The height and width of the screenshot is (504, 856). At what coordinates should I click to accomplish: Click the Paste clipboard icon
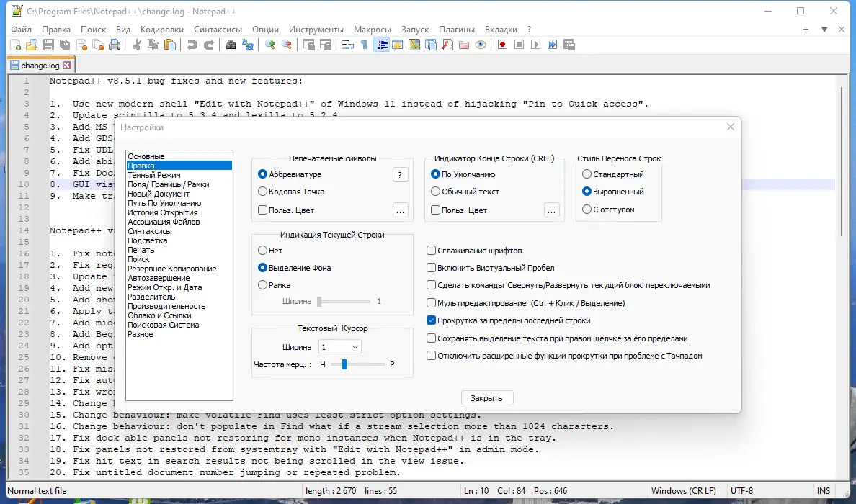(170, 45)
